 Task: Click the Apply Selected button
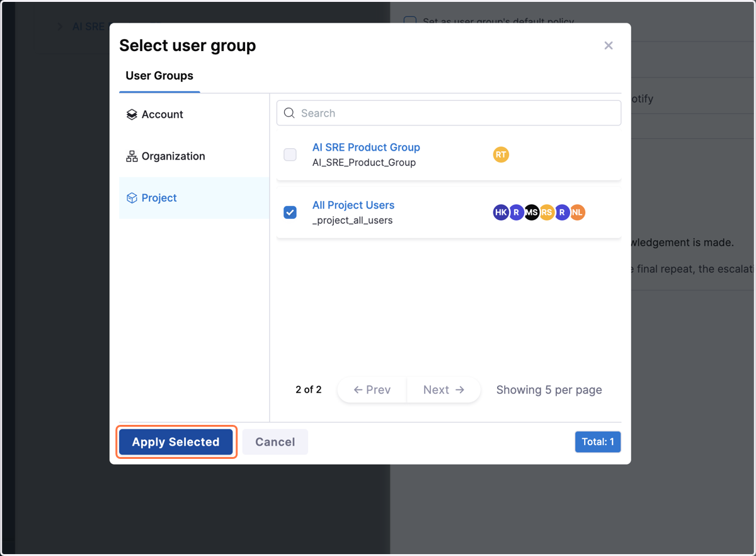176,442
